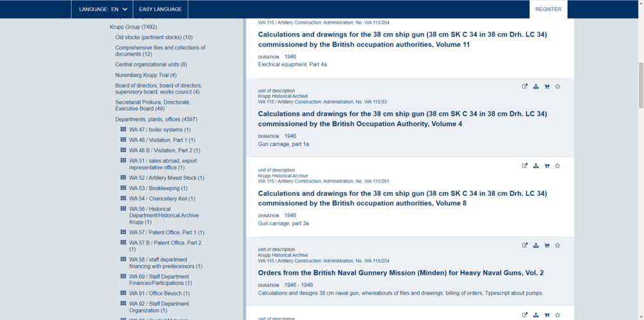Viewport: 644px width, 320px height.
Task: Select WA 54 / Chancellery Keil (1)
Action: 162,198
